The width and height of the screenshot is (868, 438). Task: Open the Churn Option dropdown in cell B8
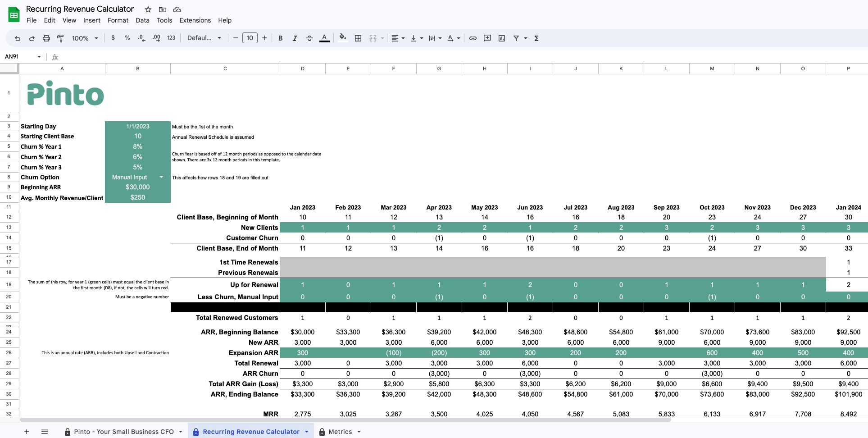(x=161, y=177)
